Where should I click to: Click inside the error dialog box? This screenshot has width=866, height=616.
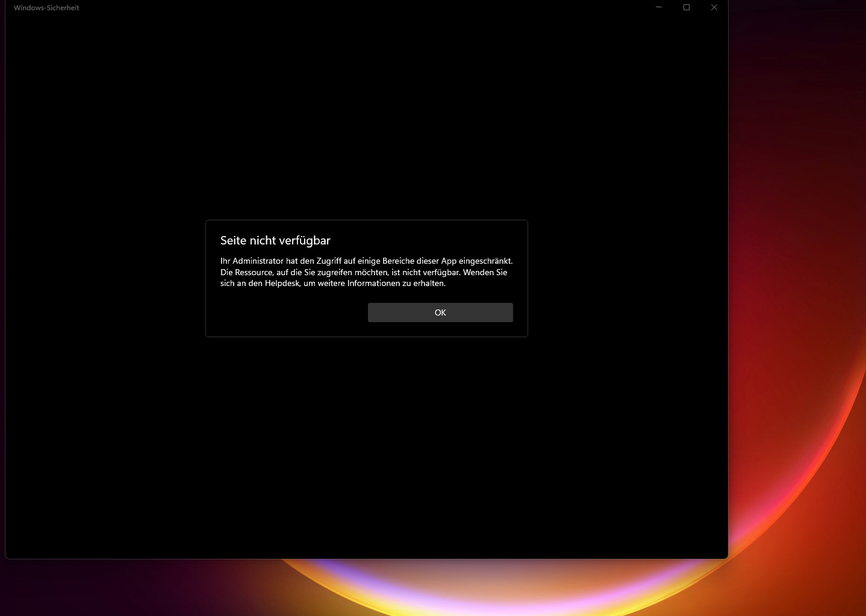[366, 278]
